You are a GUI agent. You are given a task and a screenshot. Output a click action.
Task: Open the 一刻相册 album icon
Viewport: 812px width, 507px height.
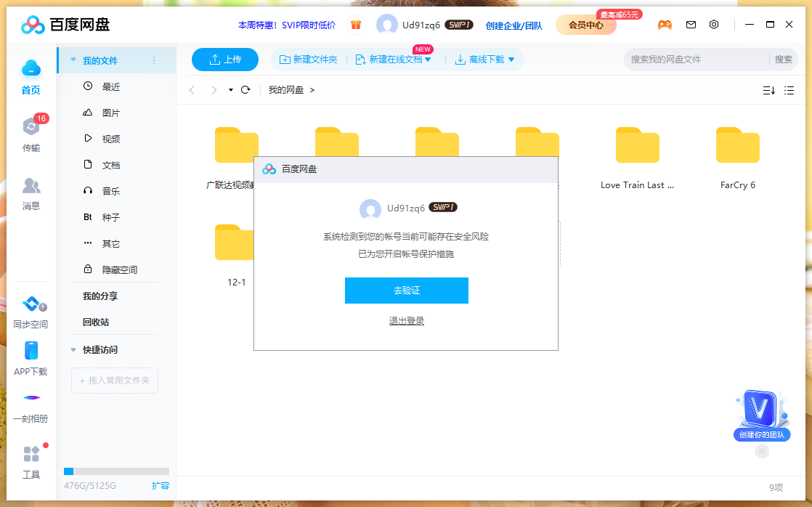coord(31,398)
